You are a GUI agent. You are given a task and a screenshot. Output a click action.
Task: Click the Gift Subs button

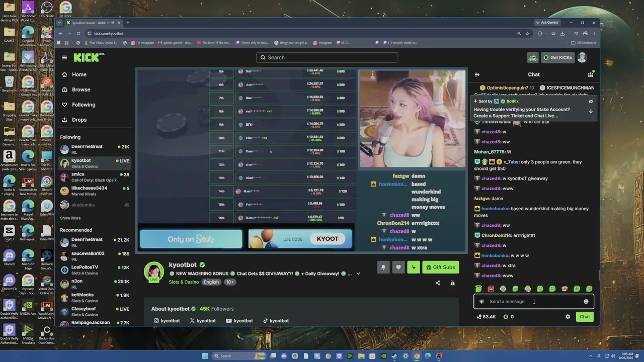[440, 267]
